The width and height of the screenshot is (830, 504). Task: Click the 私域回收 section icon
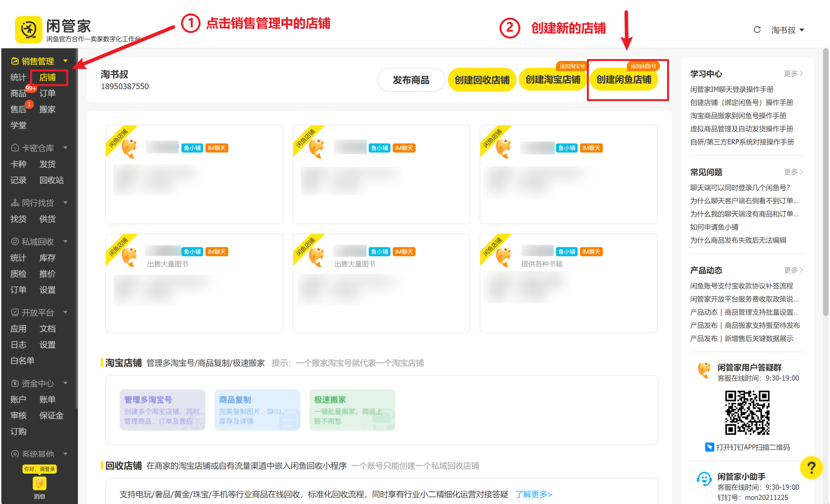15,241
